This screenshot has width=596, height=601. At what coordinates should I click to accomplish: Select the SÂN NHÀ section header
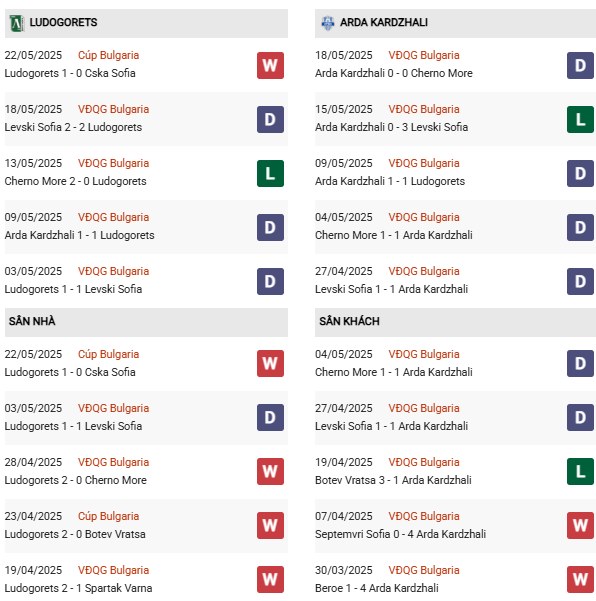[146, 322]
